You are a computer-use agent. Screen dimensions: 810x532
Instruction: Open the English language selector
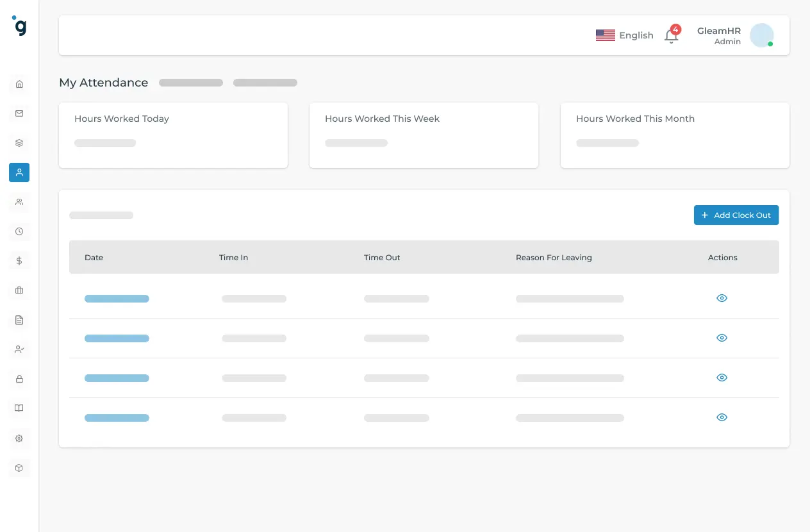[624, 35]
